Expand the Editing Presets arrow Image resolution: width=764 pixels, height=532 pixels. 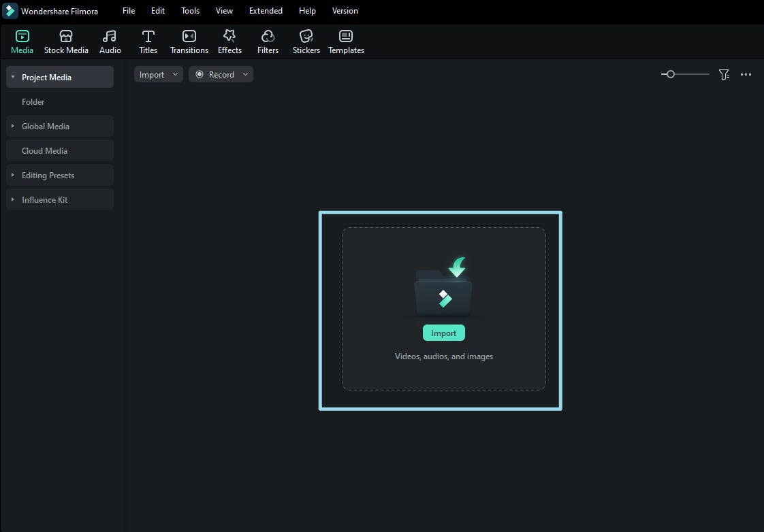coord(13,175)
